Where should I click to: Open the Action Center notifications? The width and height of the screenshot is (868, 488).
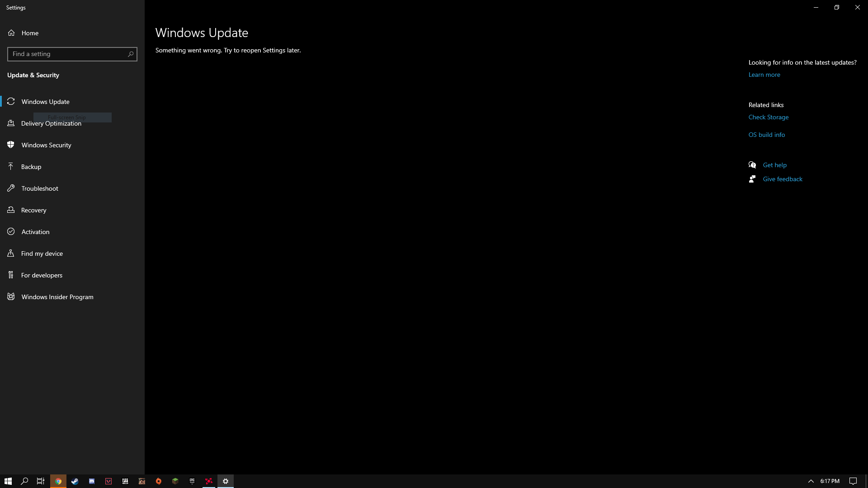point(853,481)
